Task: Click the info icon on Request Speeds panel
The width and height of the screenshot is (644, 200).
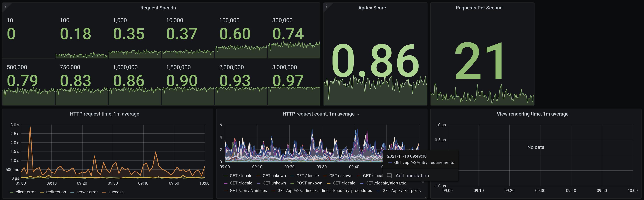Action: point(5,6)
